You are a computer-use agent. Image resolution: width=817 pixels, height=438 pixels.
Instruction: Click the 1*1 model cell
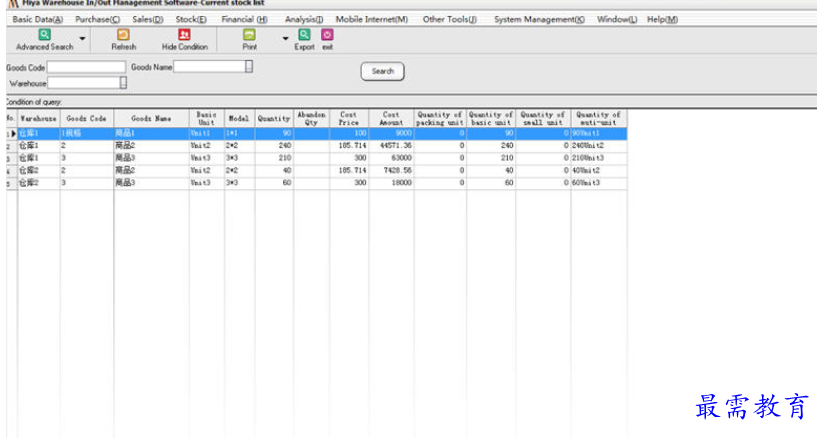(x=239, y=133)
